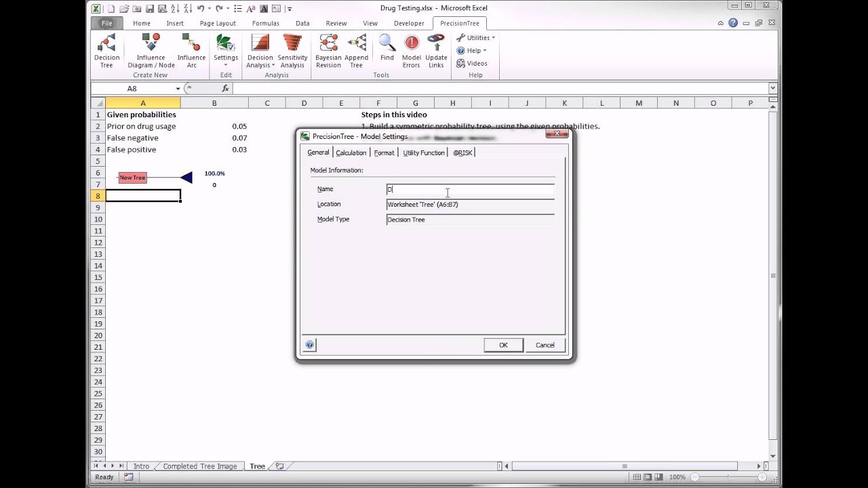Select cell B2 containing 0.05
This screenshot has height=488, width=868.
(214, 126)
